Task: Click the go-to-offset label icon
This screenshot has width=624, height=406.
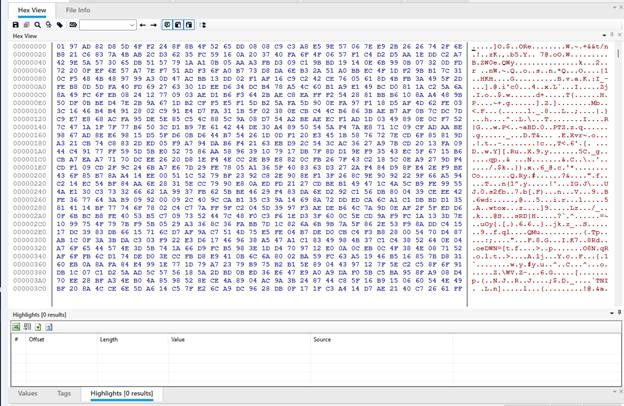Action: tap(73, 25)
